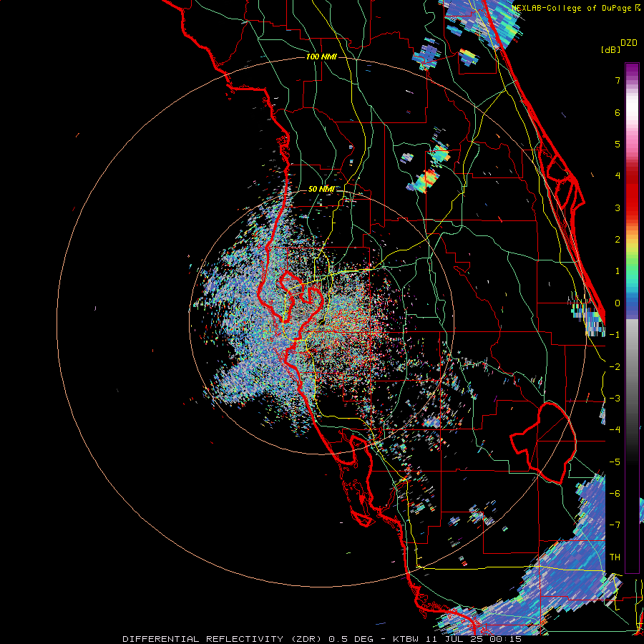The width and height of the screenshot is (644, 644).
Task: Click the 7 dB scale label
Action: coord(618,80)
